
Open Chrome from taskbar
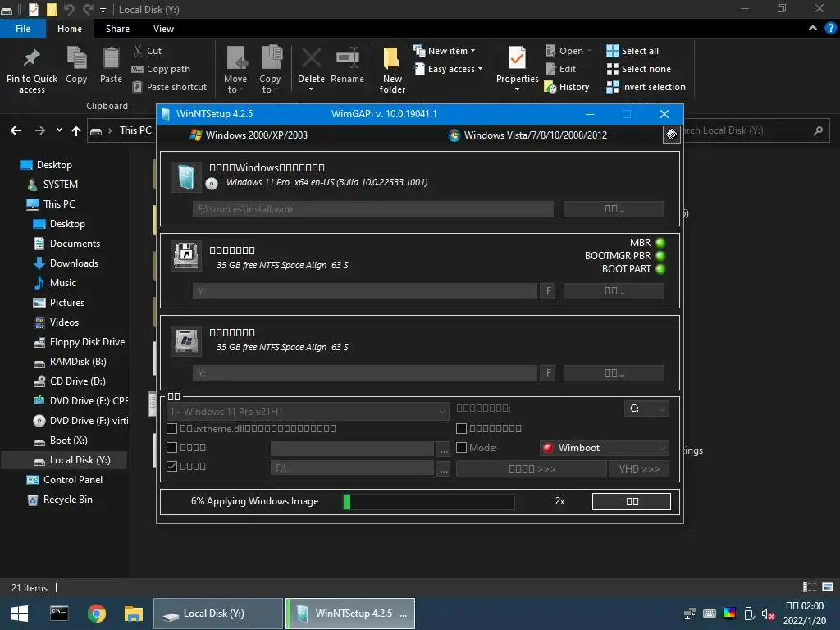[x=97, y=614]
